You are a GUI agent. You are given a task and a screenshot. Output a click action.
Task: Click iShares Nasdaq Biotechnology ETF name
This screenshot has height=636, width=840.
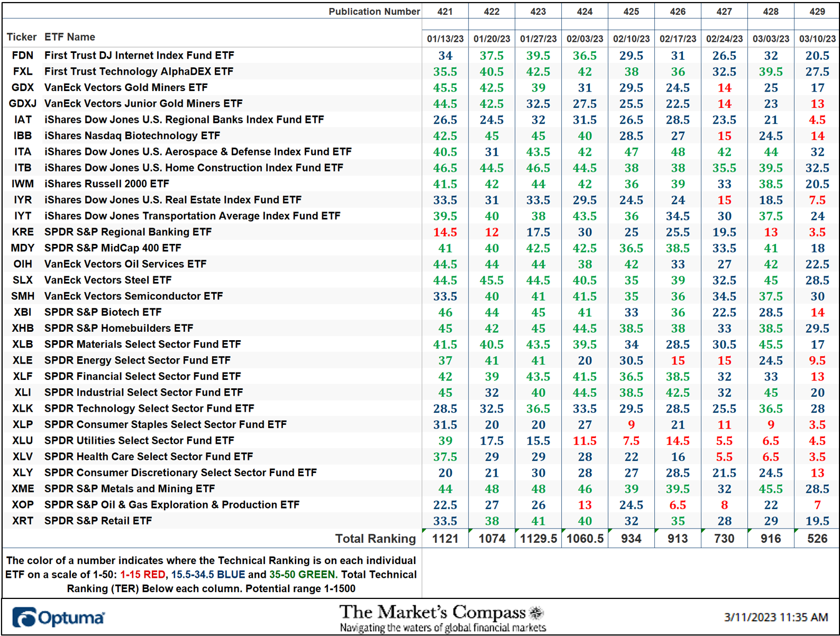tap(132, 135)
